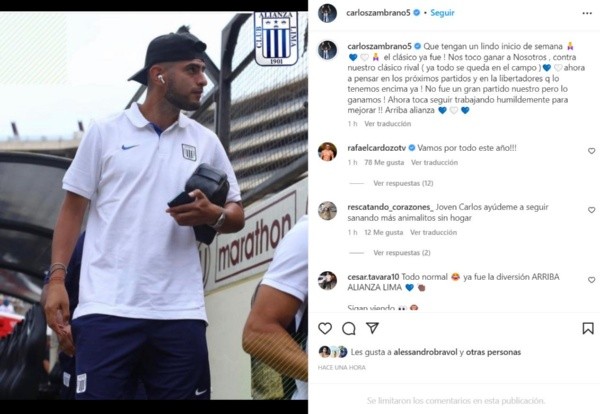
Task: Open the comment bubble icon
Action: point(349,328)
